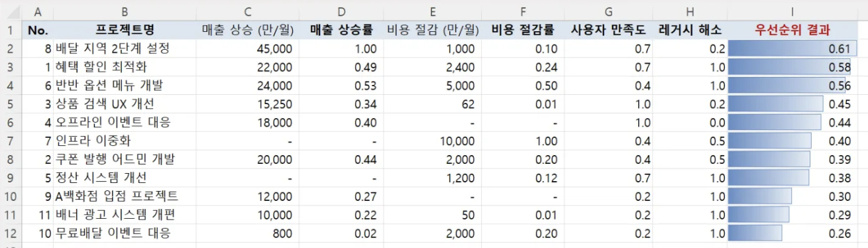Screen dimensions: 868x248
Task: Select column header B
Action: 125,13
